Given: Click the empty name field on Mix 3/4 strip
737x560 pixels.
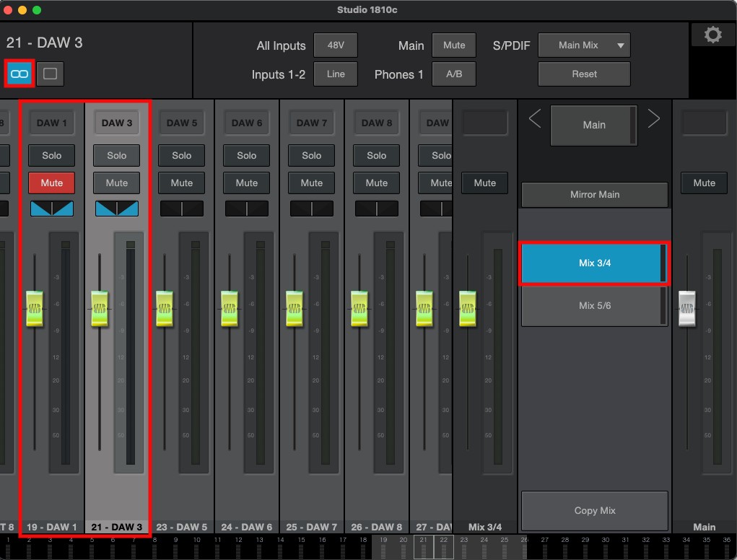Looking at the screenshot, I should tap(484, 123).
